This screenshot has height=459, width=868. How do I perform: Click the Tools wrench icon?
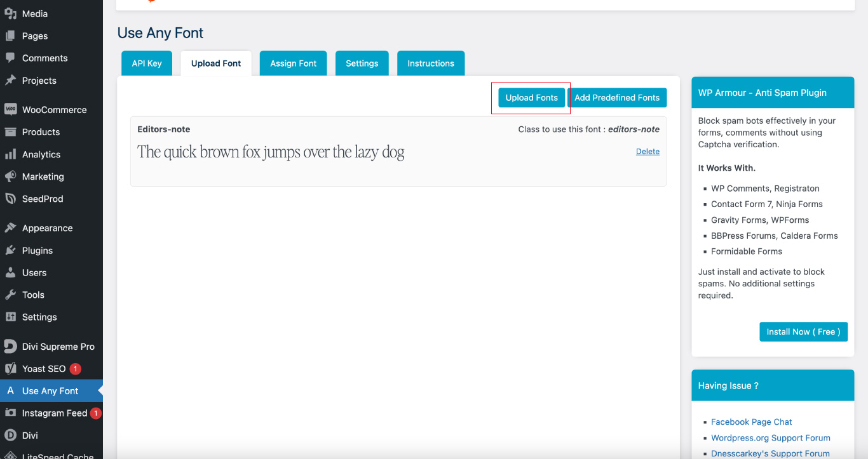coord(10,295)
